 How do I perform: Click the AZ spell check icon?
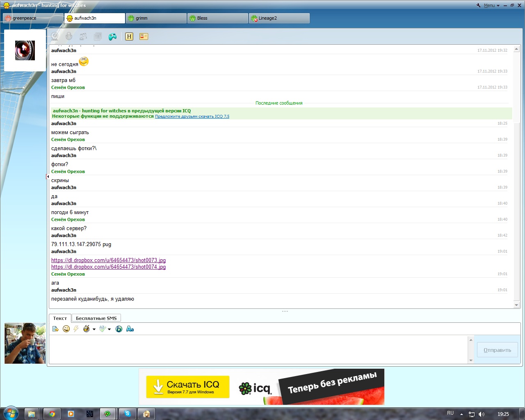click(103, 329)
